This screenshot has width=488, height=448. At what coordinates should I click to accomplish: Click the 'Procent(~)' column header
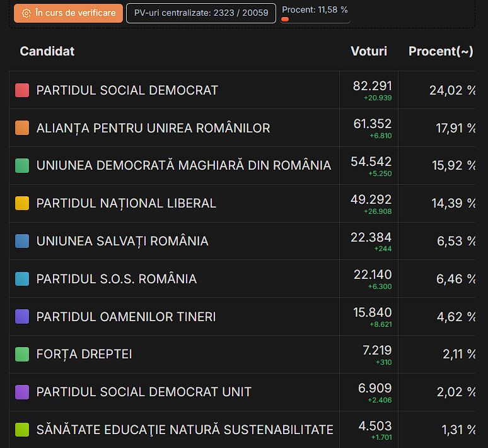441,51
